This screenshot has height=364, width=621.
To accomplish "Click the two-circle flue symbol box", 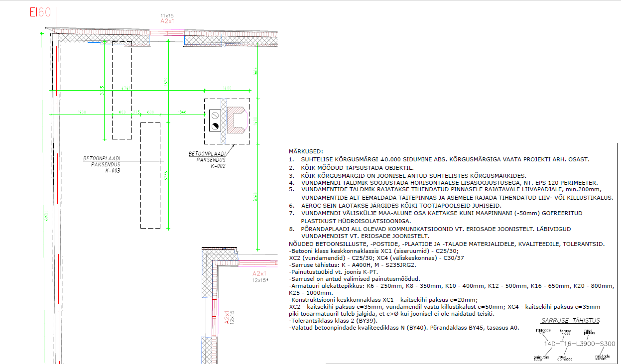I will click(x=216, y=120).
